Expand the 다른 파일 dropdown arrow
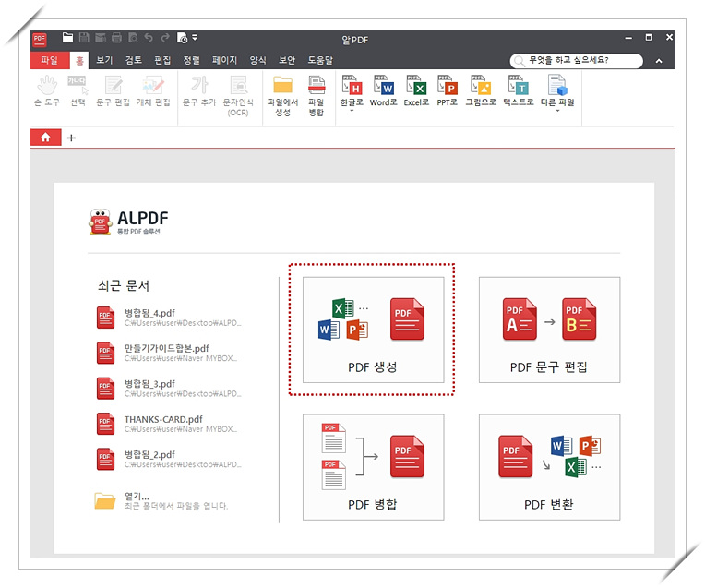Screen dimensions: 705x588 coord(557,111)
